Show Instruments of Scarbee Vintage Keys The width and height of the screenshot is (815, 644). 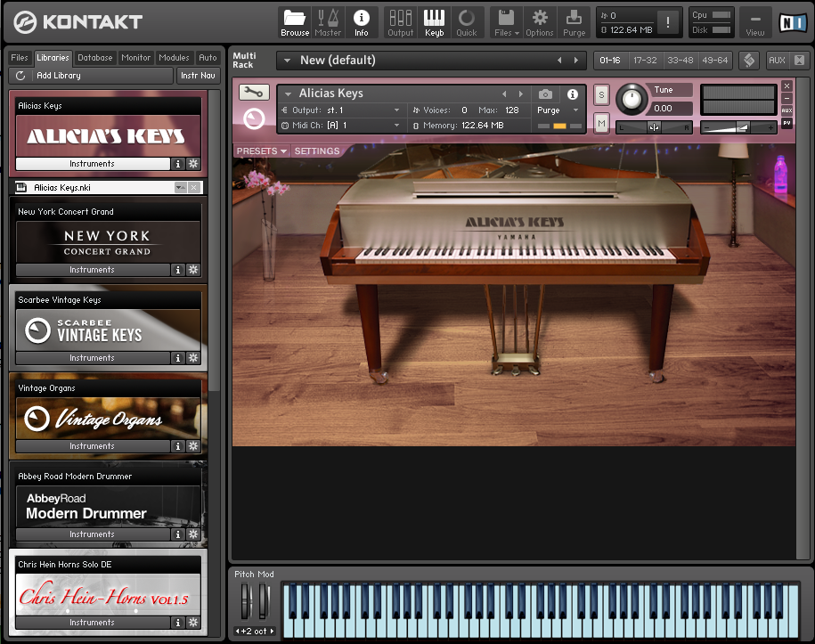93,357
